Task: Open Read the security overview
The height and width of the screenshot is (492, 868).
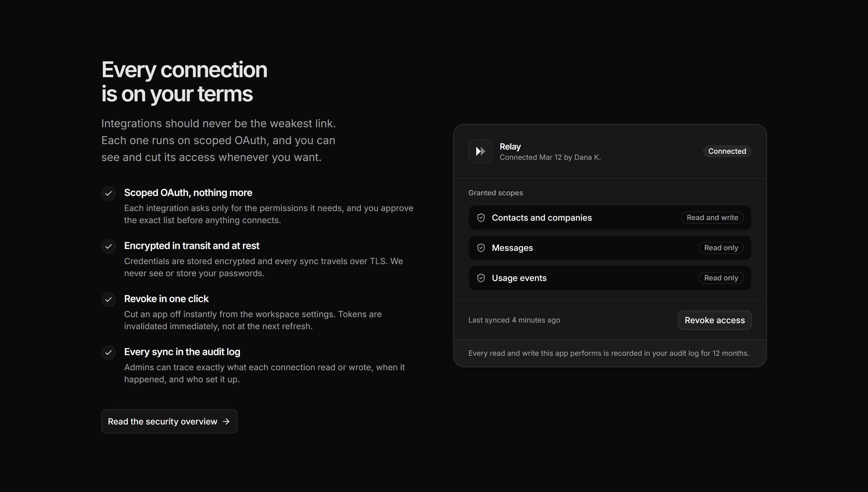Action: (169, 421)
